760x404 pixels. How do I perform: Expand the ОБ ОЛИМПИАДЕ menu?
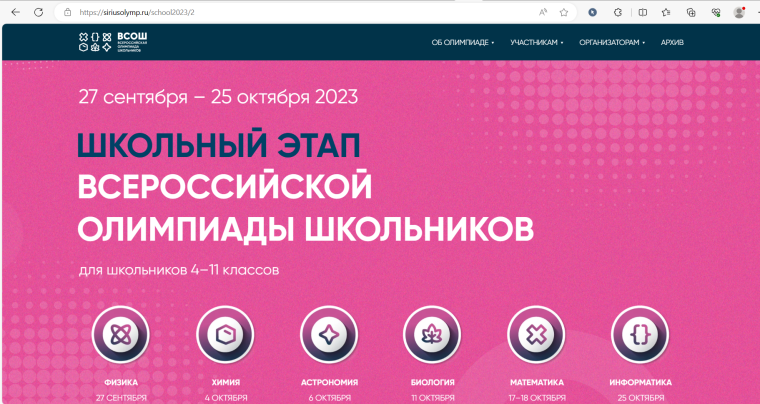coord(463,43)
